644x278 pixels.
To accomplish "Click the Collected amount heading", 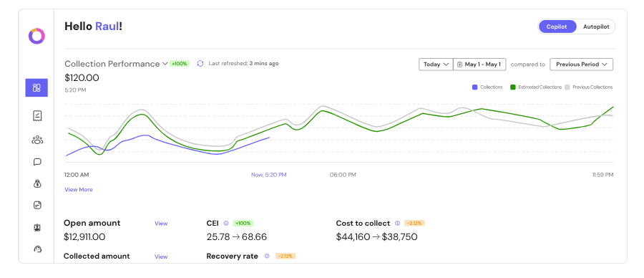I will coord(97,257).
